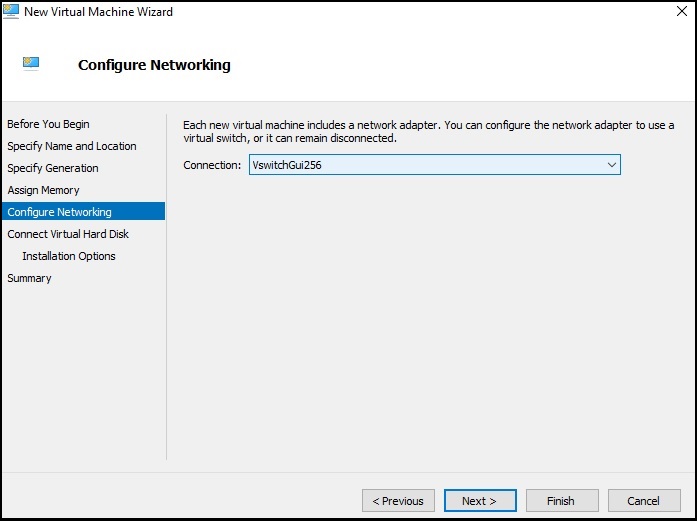This screenshot has width=697, height=521.
Task: Select the highlighted Configure Networking step
Action: point(59,212)
